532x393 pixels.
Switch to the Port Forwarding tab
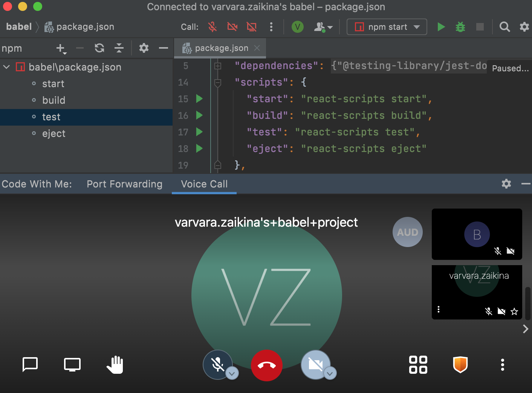pos(124,184)
